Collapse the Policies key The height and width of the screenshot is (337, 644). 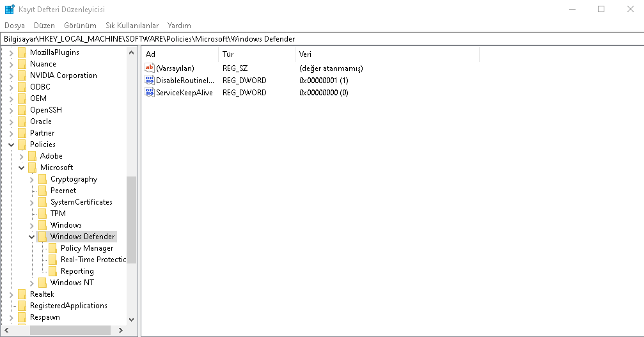point(11,145)
